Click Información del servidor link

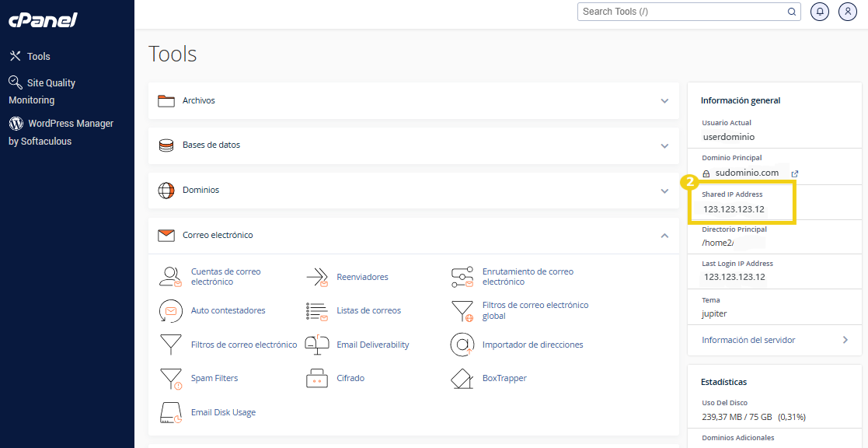pos(748,340)
